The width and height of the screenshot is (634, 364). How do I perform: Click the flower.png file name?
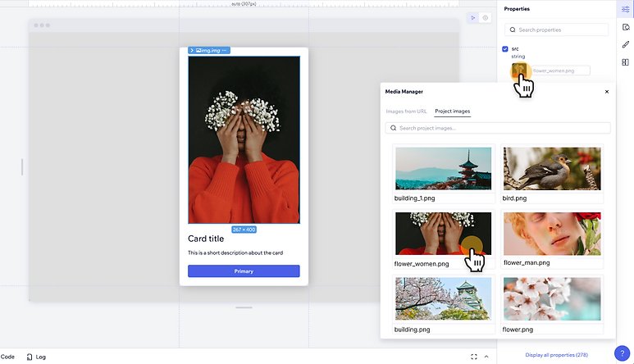point(518,330)
